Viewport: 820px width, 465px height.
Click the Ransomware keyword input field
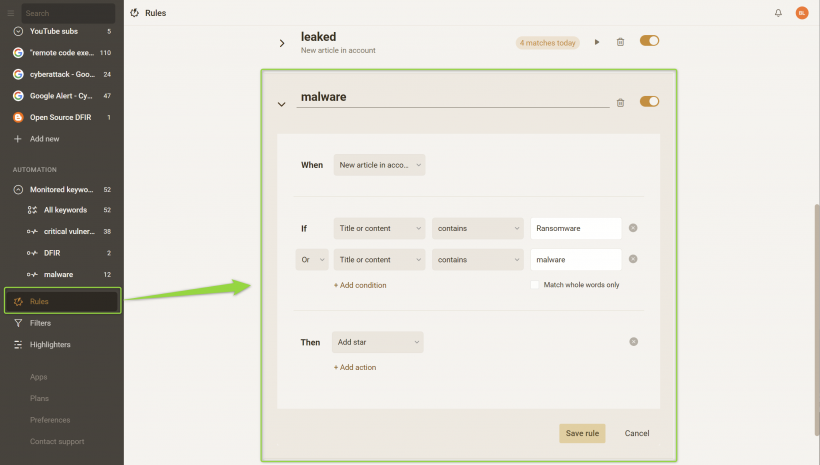click(576, 229)
